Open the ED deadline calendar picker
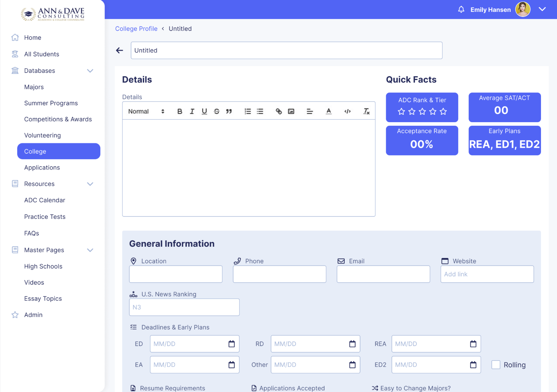The height and width of the screenshot is (392, 557). pos(231,344)
